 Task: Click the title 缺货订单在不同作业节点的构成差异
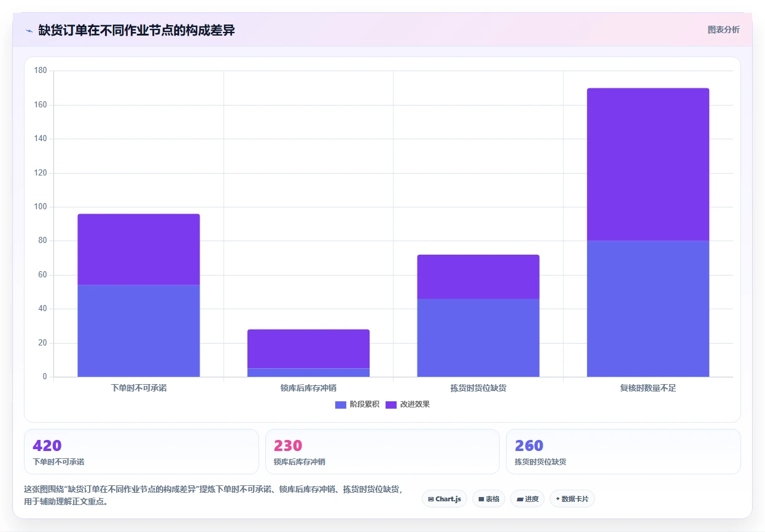click(x=136, y=30)
